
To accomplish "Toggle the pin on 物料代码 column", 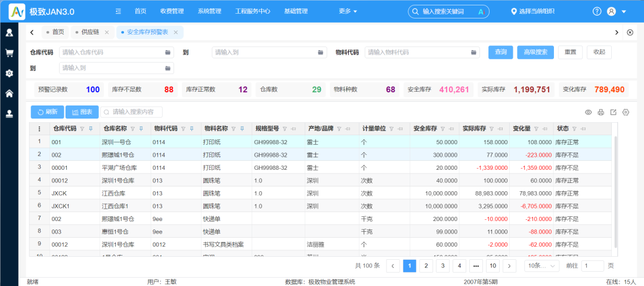I will (191, 129).
